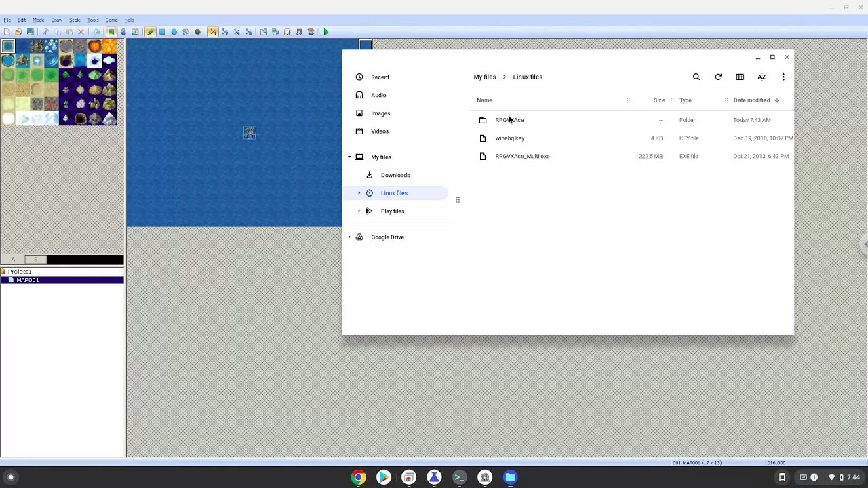Image resolution: width=868 pixels, height=488 pixels.
Task: Open the File menu
Action: (x=7, y=20)
